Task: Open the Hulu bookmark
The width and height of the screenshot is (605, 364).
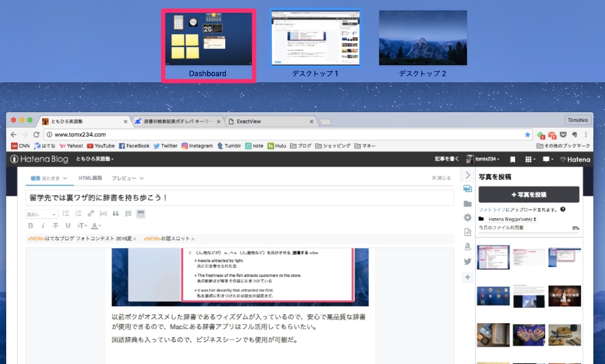Action: [x=277, y=146]
